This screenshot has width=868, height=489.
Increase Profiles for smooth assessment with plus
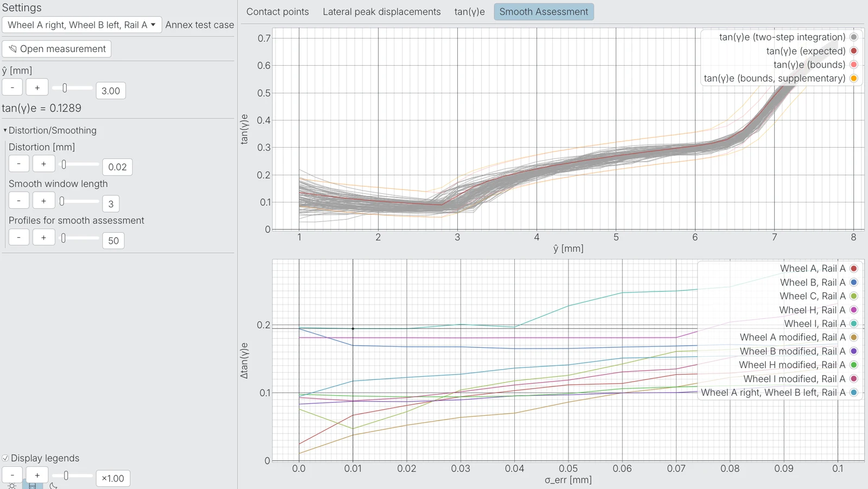coord(44,238)
